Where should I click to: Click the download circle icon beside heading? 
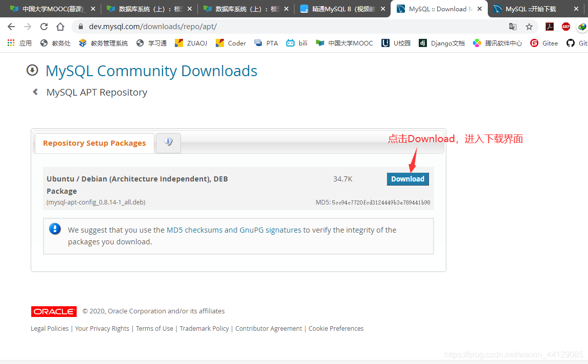(x=32, y=70)
